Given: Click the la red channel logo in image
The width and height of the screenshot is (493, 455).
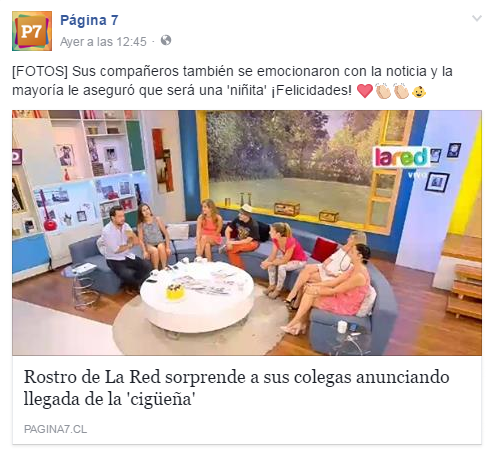Looking at the screenshot, I should [x=401, y=157].
